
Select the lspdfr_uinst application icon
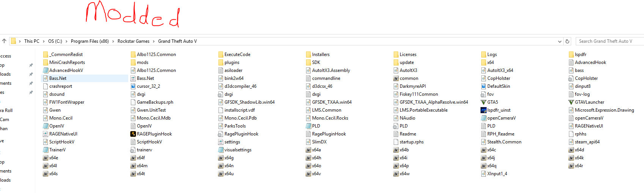[484, 110]
